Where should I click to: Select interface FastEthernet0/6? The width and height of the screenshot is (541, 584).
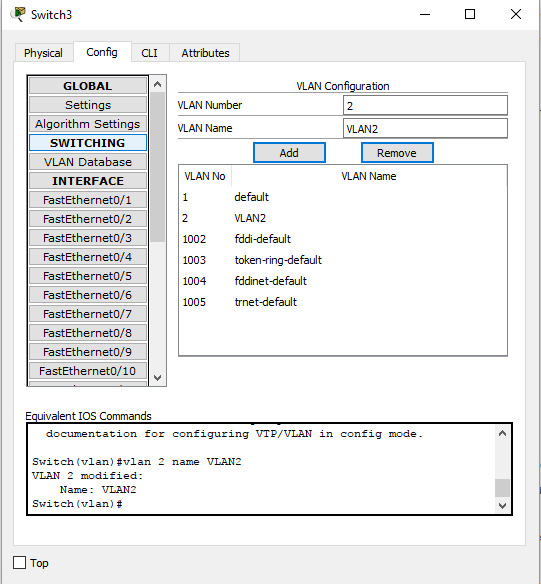pos(88,295)
